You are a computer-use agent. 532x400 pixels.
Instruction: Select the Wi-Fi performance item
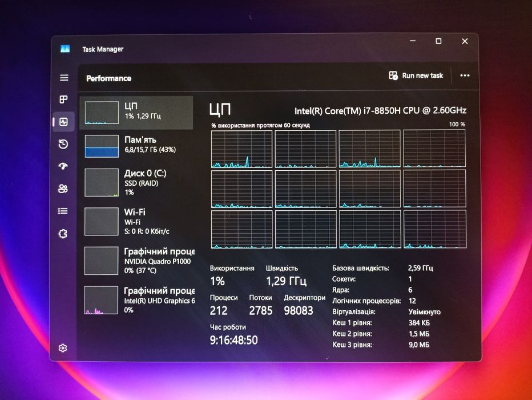click(x=136, y=221)
